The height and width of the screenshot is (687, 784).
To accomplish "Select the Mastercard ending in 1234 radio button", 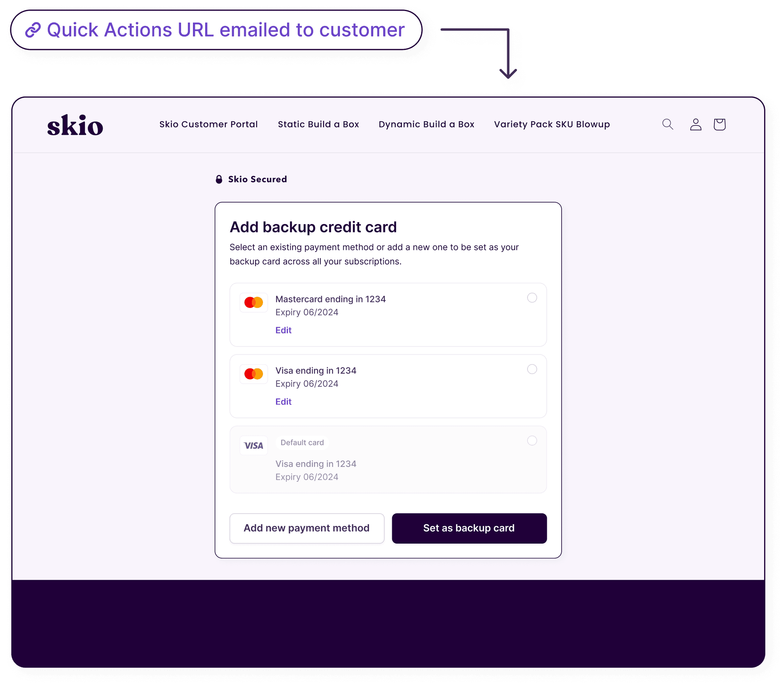I will [532, 298].
